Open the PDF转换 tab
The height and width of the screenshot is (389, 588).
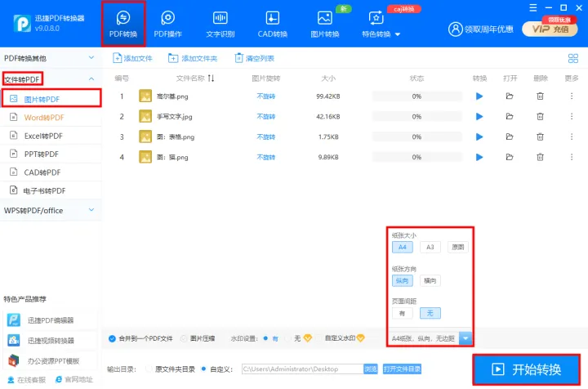pyautogui.click(x=123, y=24)
